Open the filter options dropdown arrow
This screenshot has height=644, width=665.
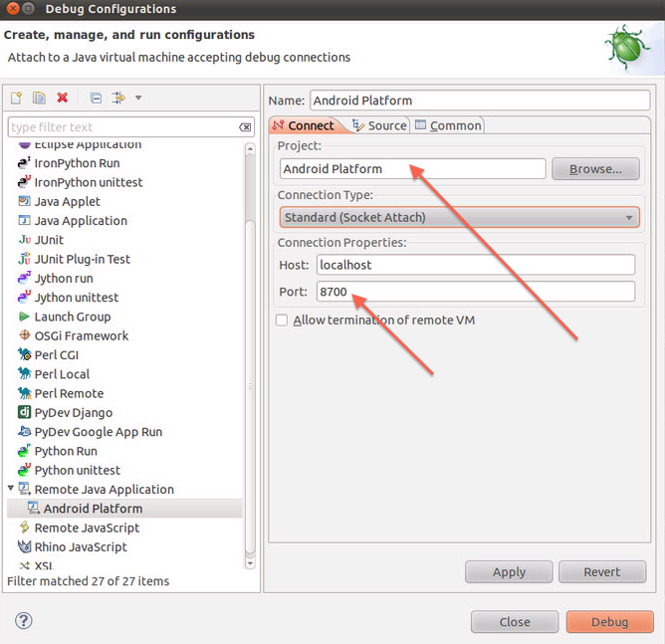[138, 98]
